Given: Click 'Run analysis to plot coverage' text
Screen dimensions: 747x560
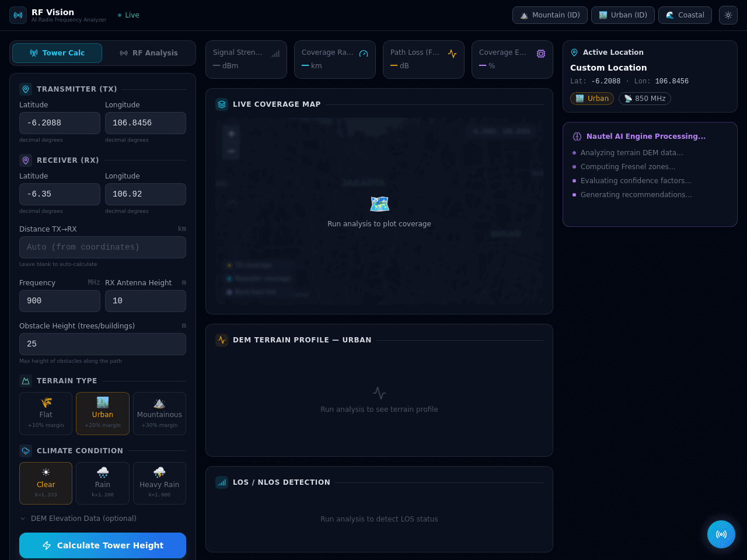Looking at the screenshot, I should coord(379,224).
